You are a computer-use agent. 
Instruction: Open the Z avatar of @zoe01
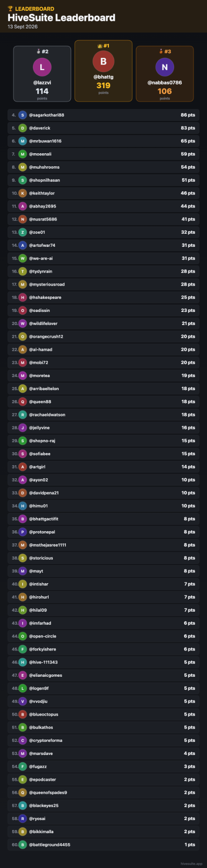[x=23, y=232]
